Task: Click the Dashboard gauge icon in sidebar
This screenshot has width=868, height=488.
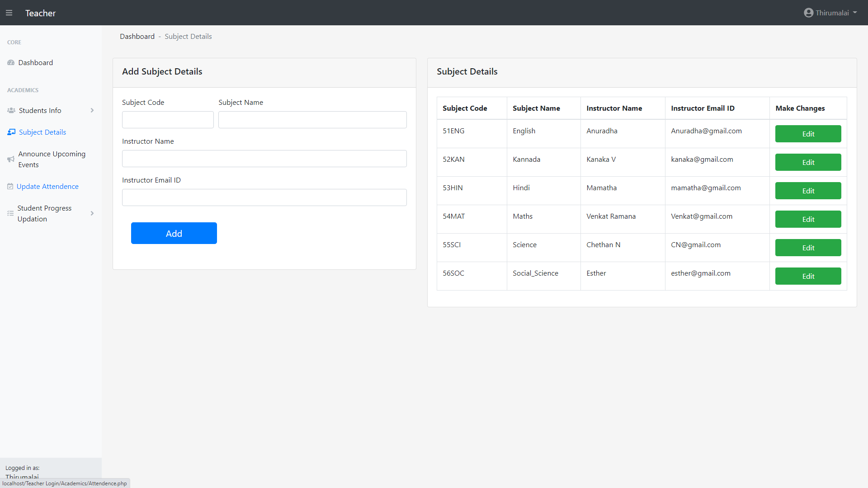Action: [11, 63]
